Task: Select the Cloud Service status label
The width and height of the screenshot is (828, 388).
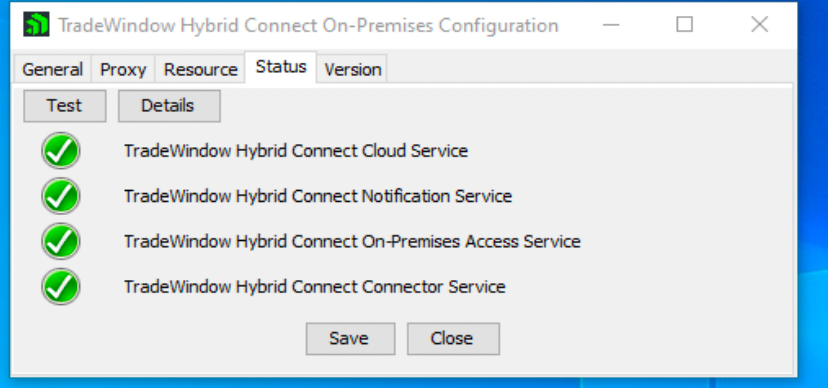Action: [296, 151]
